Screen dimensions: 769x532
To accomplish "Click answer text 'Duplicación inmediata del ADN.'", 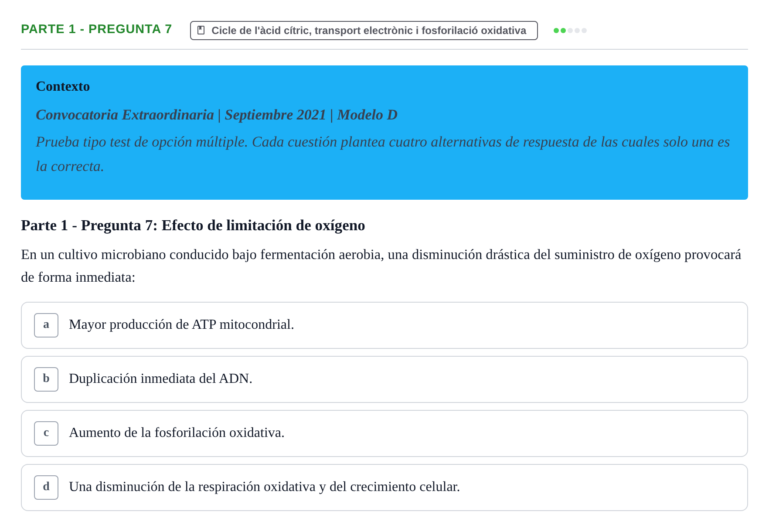I will 160,379.
